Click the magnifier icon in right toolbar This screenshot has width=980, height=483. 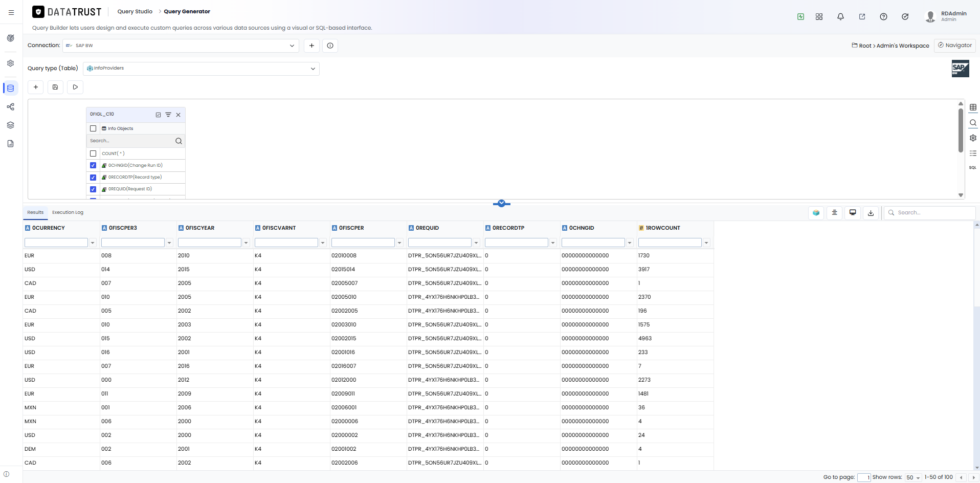pyautogui.click(x=973, y=123)
